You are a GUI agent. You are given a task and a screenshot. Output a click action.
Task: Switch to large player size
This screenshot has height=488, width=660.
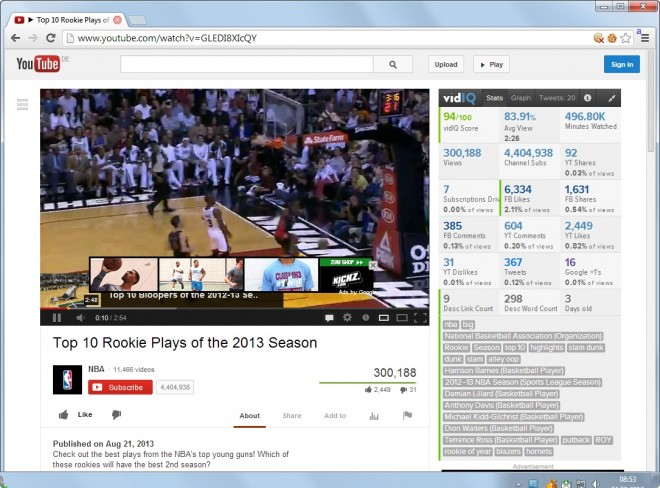click(402, 317)
